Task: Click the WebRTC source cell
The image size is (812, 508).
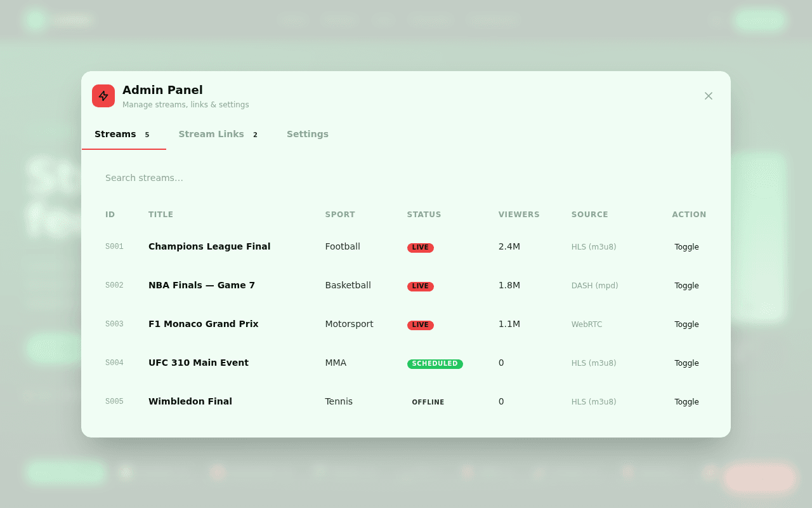Action: pyautogui.click(x=587, y=324)
